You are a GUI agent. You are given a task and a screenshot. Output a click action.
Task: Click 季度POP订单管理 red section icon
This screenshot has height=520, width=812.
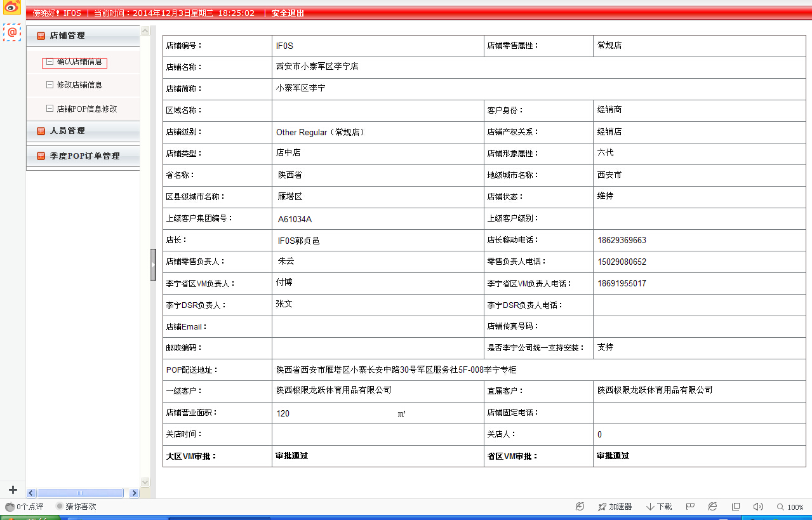41,156
